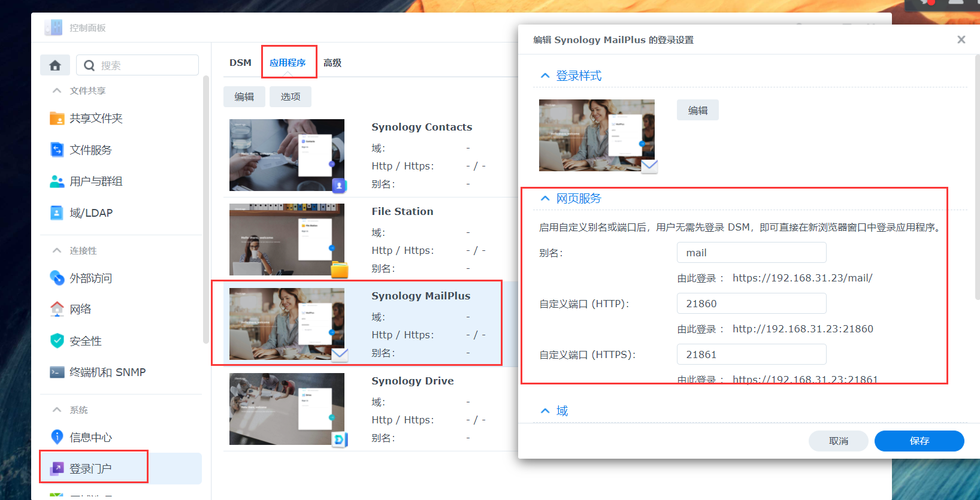Switch to the DSM tab

(x=240, y=62)
